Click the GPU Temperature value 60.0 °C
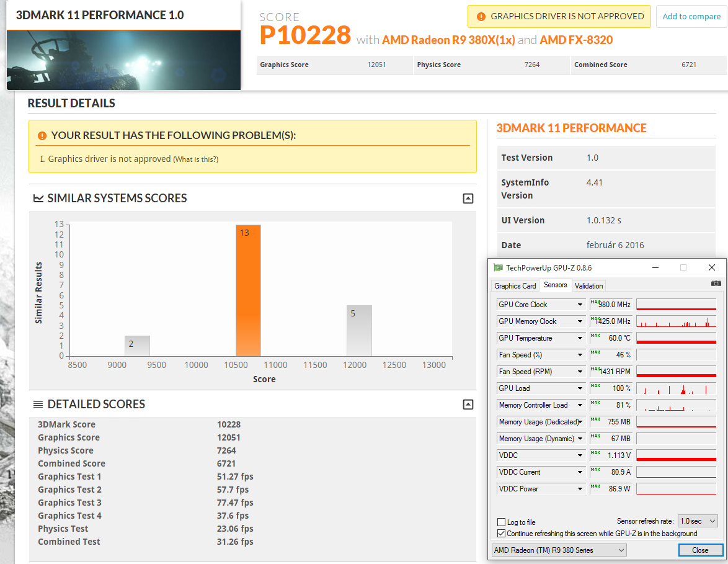 click(619, 338)
